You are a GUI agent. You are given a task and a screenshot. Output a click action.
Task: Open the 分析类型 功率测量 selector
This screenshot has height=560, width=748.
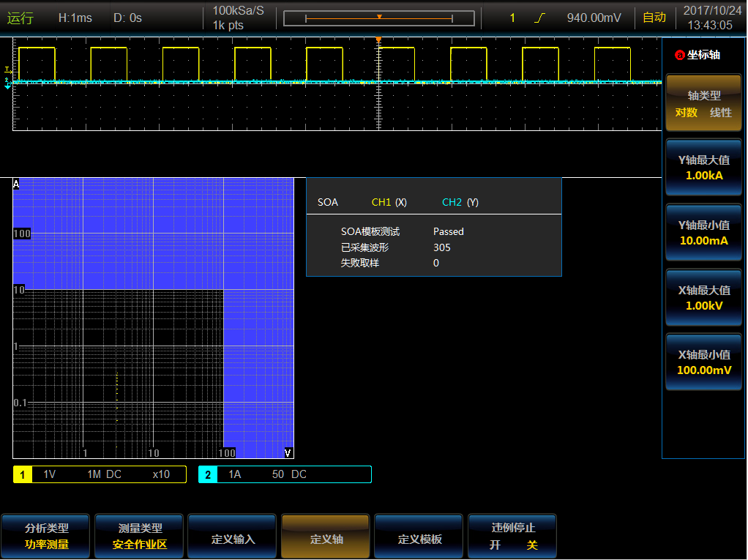[46, 536]
